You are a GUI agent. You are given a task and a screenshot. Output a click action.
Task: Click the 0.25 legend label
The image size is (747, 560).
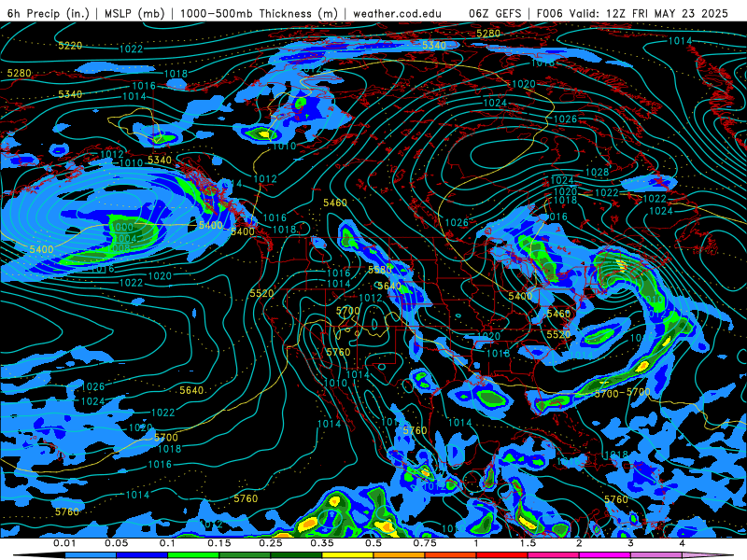coord(271,543)
